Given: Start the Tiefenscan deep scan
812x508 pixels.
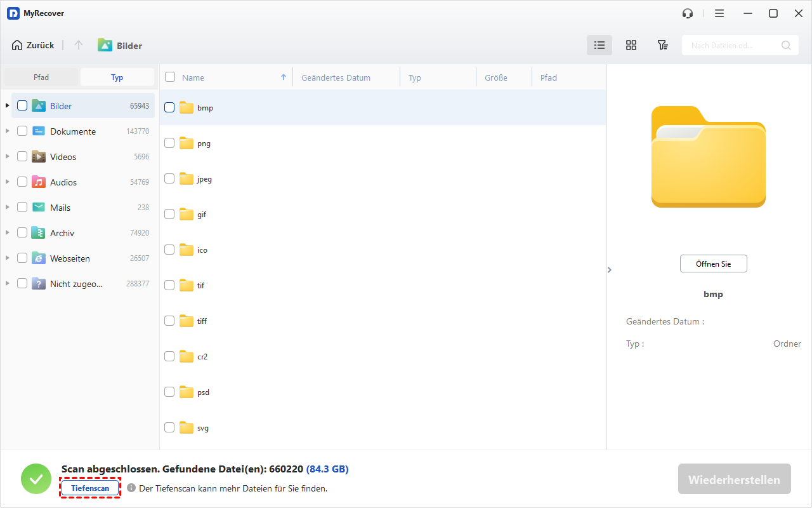Looking at the screenshot, I should (90, 488).
